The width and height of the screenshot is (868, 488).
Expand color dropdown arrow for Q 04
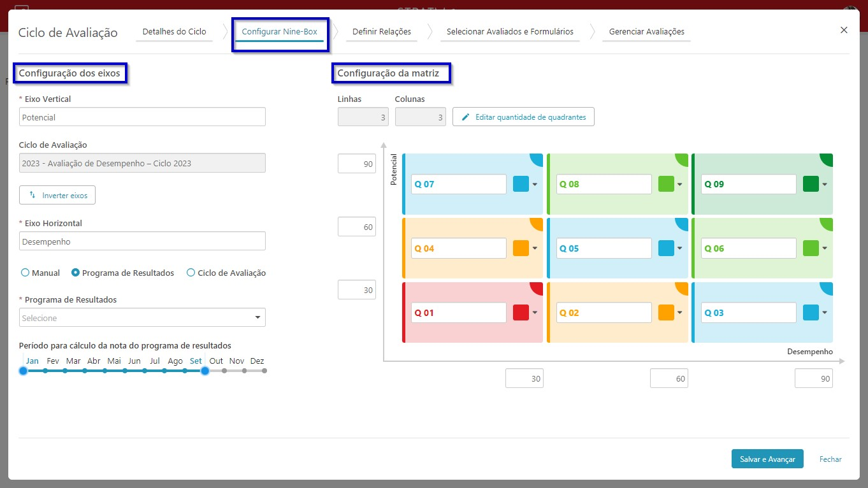pos(535,249)
